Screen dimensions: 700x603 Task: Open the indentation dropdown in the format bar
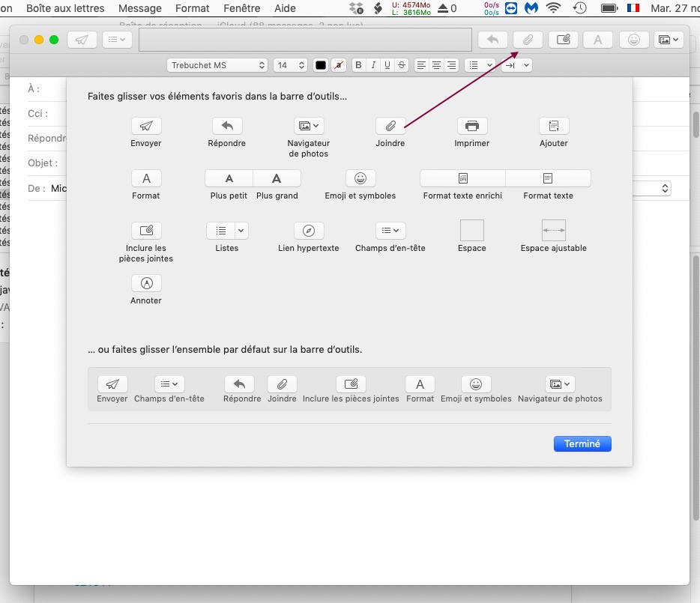(516, 65)
